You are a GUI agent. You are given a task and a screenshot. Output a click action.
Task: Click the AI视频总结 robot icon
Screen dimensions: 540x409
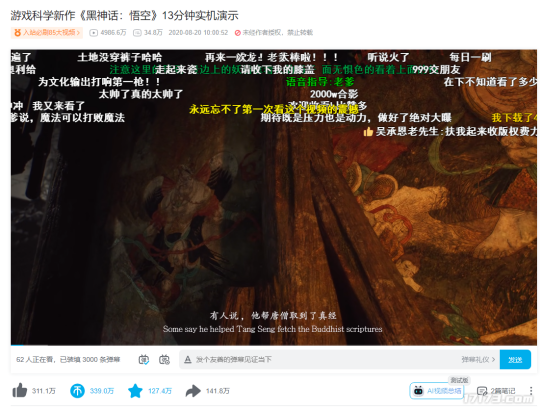pos(418,391)
